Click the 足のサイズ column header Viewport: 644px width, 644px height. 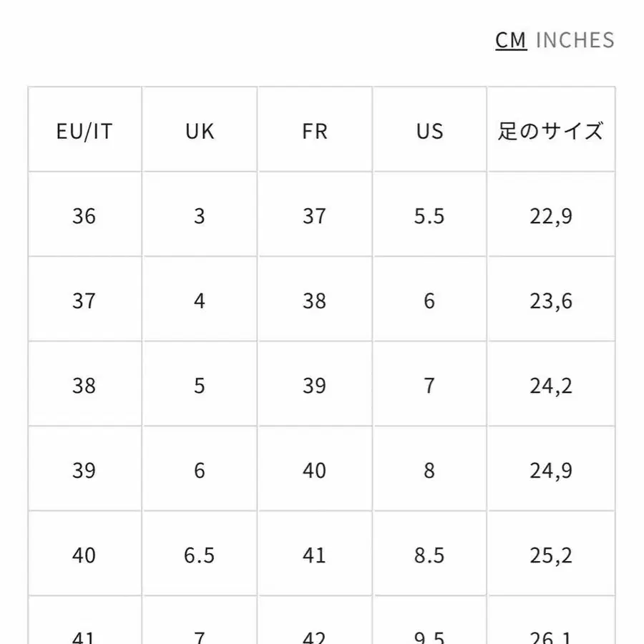tap(551, 132)
